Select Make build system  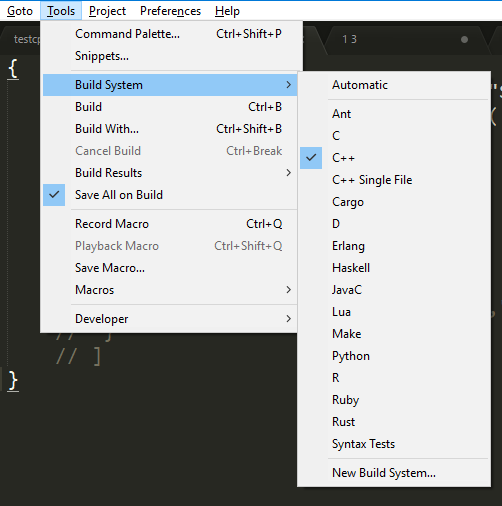[x=394, y=334]
